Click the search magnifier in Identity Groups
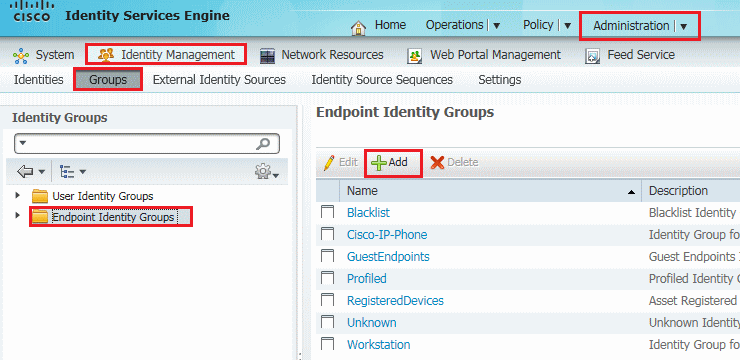 coord(263,143)
